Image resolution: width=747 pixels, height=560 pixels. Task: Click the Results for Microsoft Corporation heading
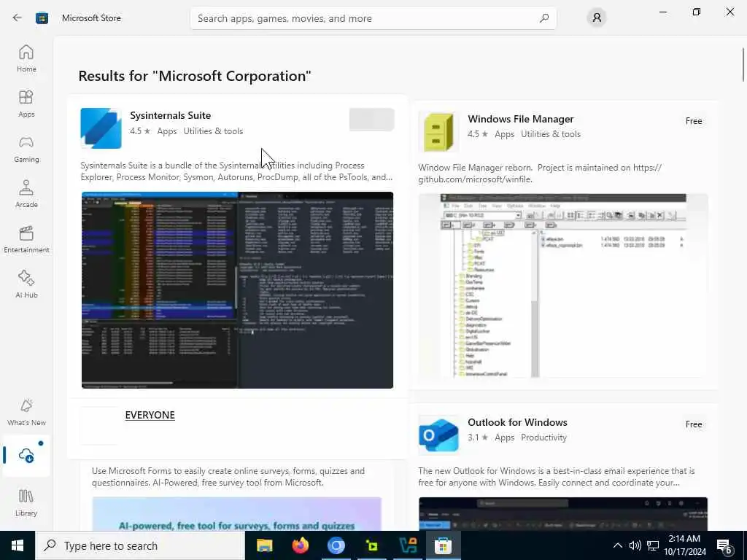coord(194,76)
